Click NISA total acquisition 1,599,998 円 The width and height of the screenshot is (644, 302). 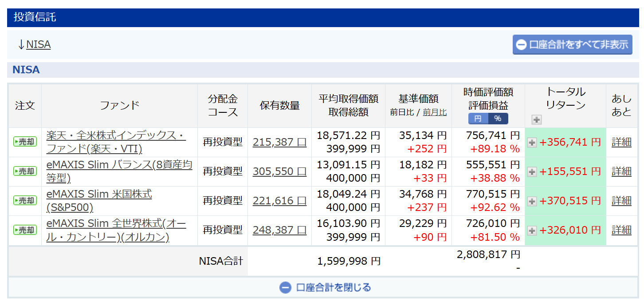[349, 261]
